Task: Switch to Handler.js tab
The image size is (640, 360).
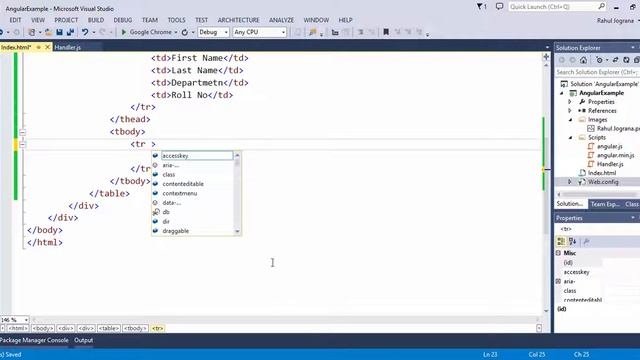Action: click(x=67, y=47)
